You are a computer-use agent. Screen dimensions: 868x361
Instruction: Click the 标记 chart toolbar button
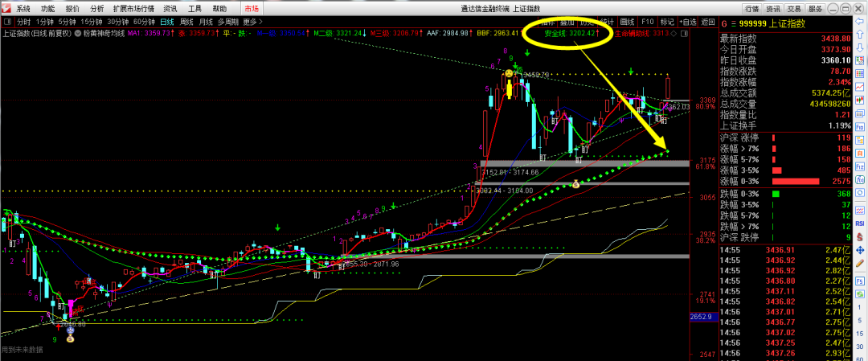pos(667,23)
